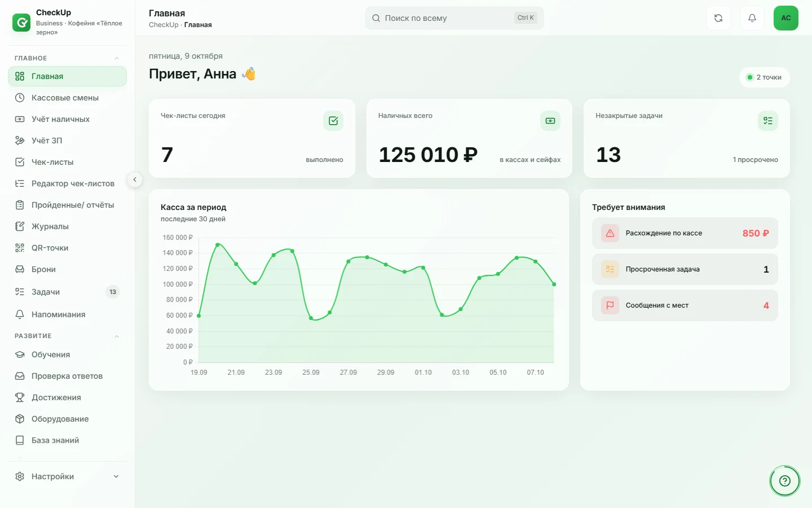Navigate to Журналы
This screenshot has width=812, height=508.
[67, 226]
